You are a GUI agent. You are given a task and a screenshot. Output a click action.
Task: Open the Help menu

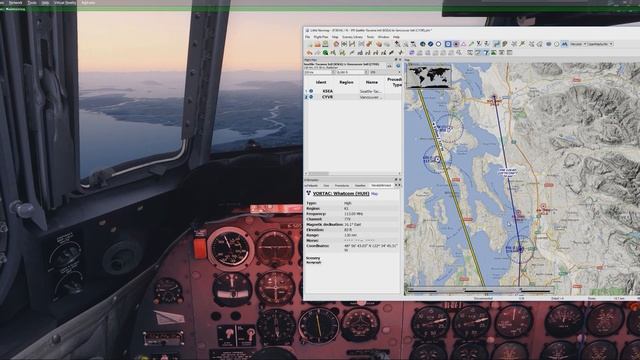coord(396,37)
